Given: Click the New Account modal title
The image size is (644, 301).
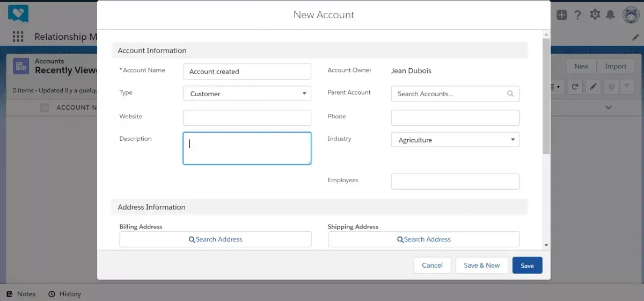Looking at the screenshot, I should [324, 15].
